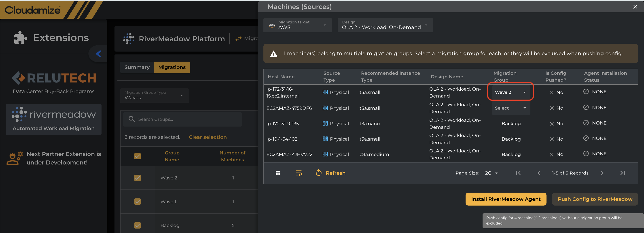Click the Clear selection link
Image resolution: width=644 pixels, height=233 pixels.
(208, 137)
